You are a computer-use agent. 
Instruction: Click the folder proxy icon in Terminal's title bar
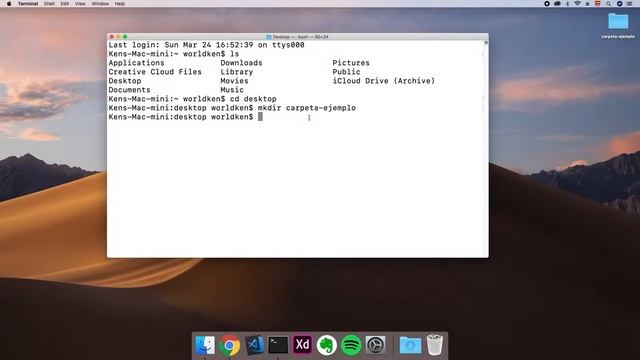[269, 37]
